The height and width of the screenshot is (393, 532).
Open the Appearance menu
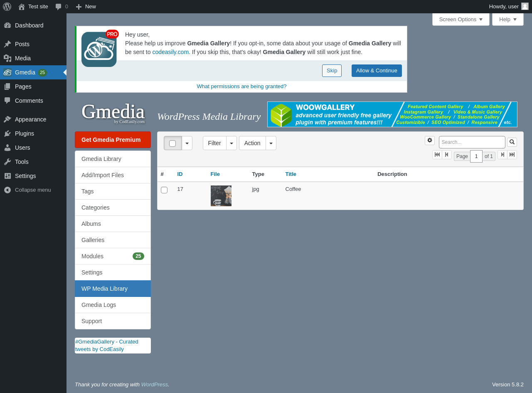click(x=33, y=119)
